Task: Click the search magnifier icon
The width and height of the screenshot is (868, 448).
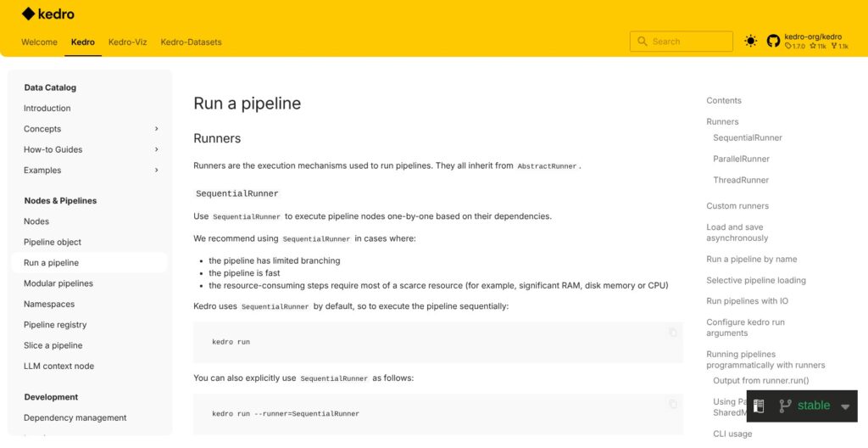Action: click(x=643, y=42)
